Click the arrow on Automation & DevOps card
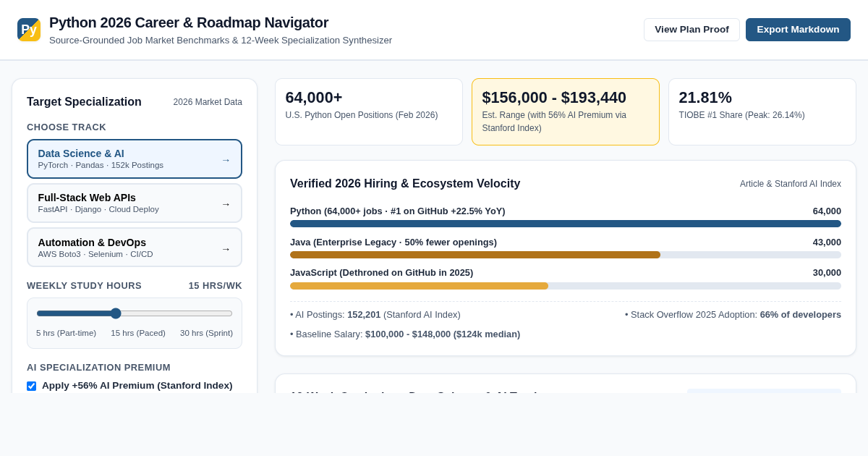 click(226, 249)
